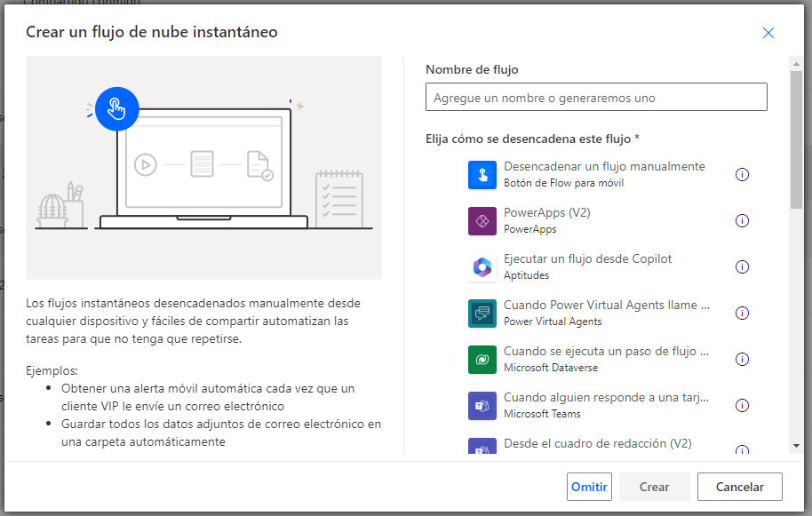This screenshot has width=812, height=516.
Task: Cancel the flow creation dialog
Action: [x=739, y=487]
